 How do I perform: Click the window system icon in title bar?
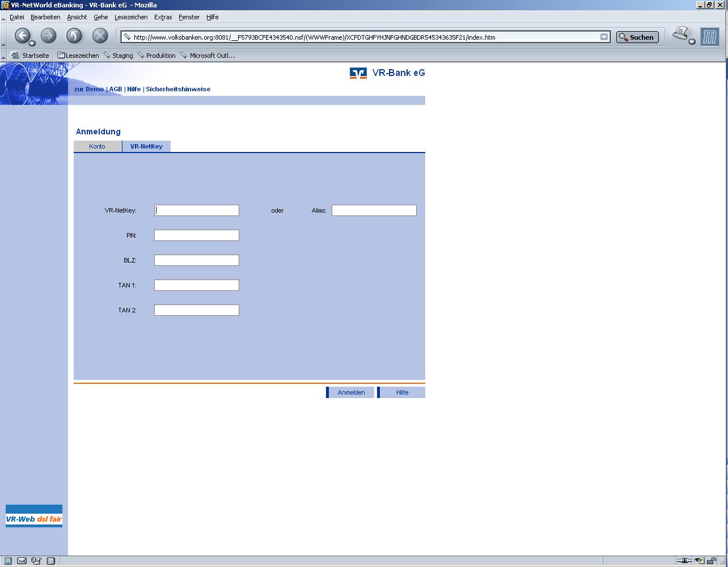(5, 5)
